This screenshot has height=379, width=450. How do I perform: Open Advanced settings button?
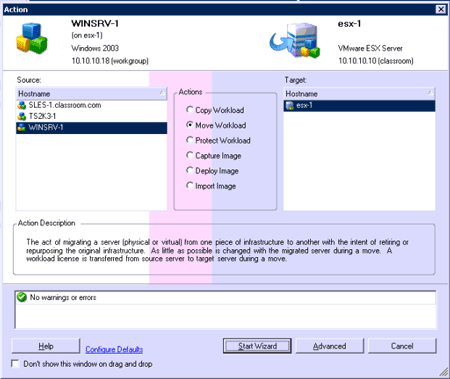click(x=329, y=346)
